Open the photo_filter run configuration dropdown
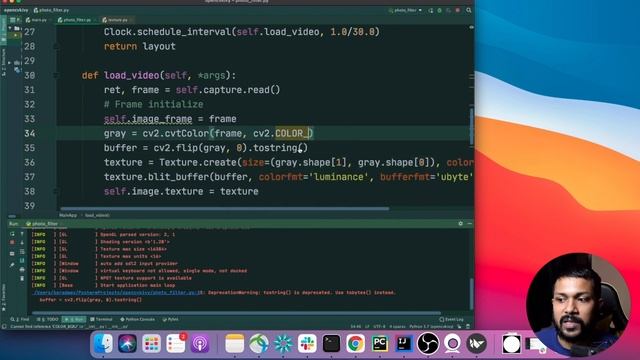640x360 pixels. click(405, 10)
